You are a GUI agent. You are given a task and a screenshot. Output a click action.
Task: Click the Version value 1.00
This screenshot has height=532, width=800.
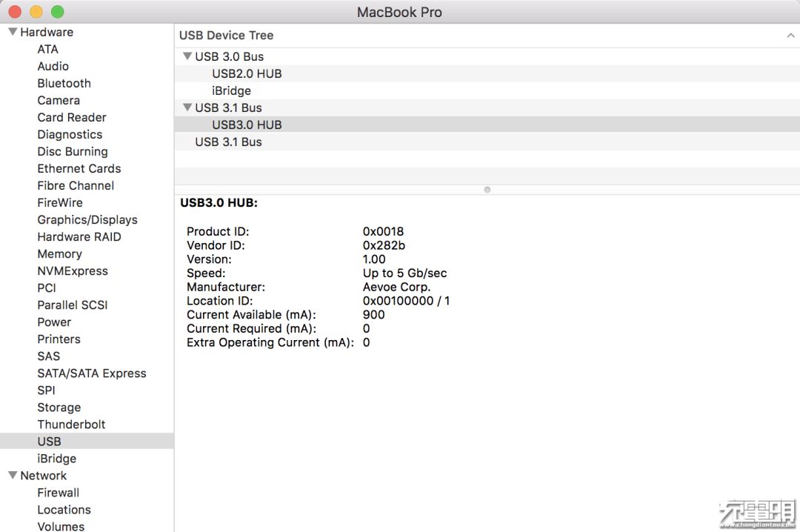click(x=374, y=259)
